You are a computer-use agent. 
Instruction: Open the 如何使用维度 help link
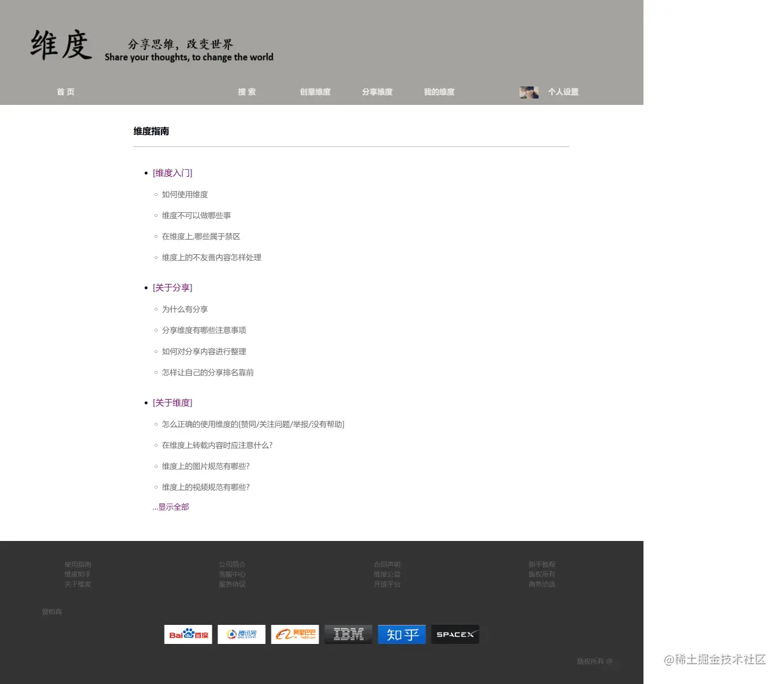click(x=184, y=194)
